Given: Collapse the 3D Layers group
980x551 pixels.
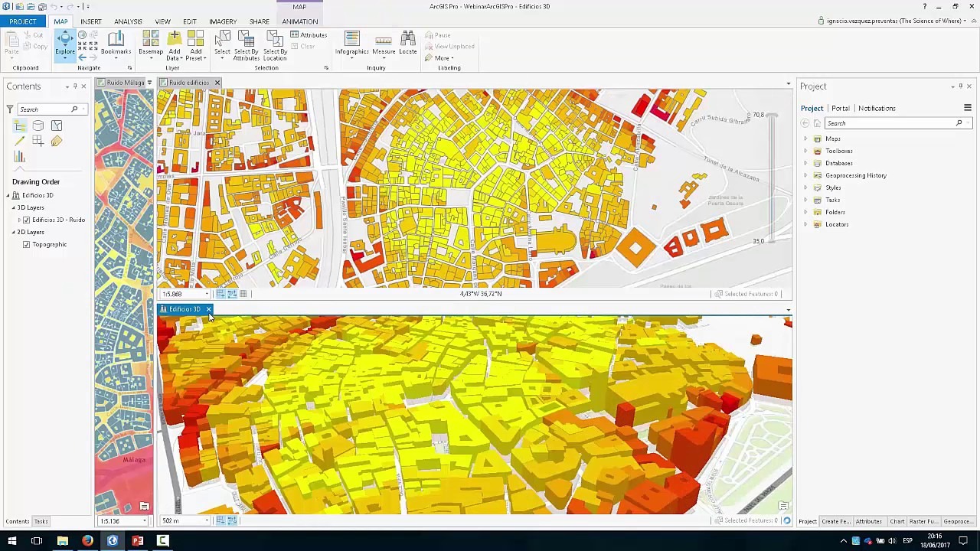Looking at the screenshot, I should (x=13, y=208).
